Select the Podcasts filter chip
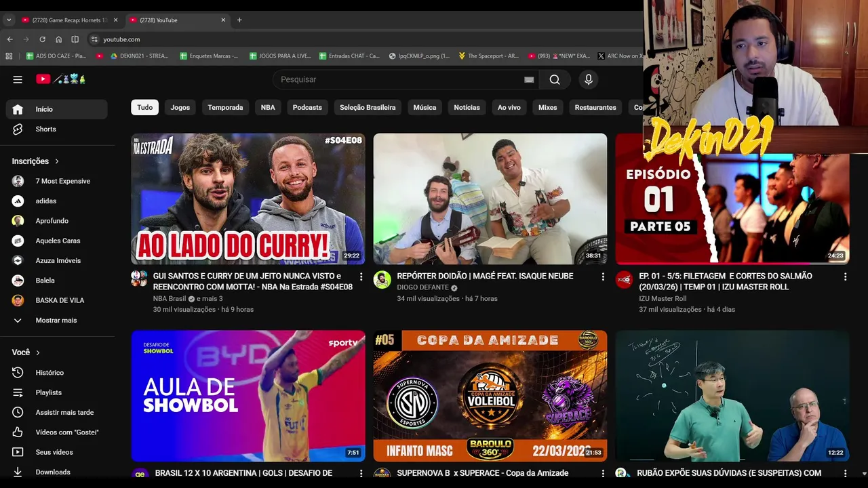 307,107
